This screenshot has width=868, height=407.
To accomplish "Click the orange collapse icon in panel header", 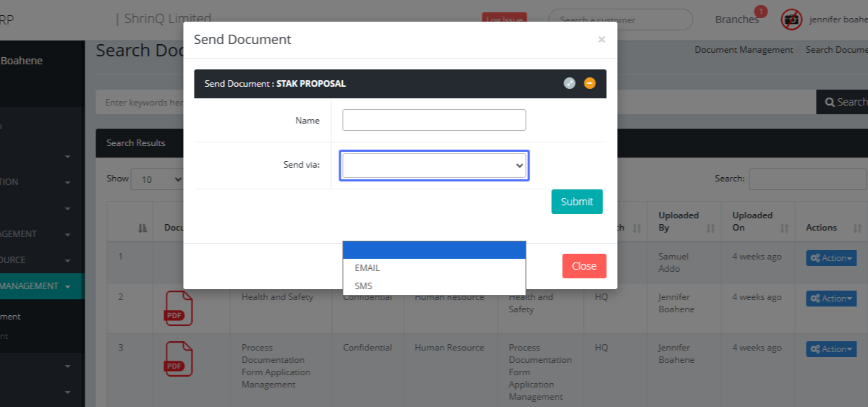I will click(x=590, y=83).
